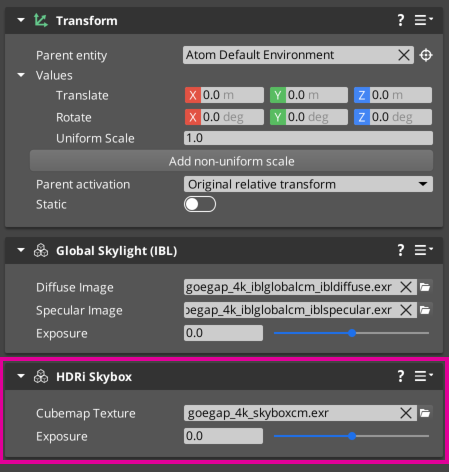Image resolution: width=449 pixels, height=472 pixels.
Task: Click the Global Skylight Exposure slider handle
Action: point(352,333)
